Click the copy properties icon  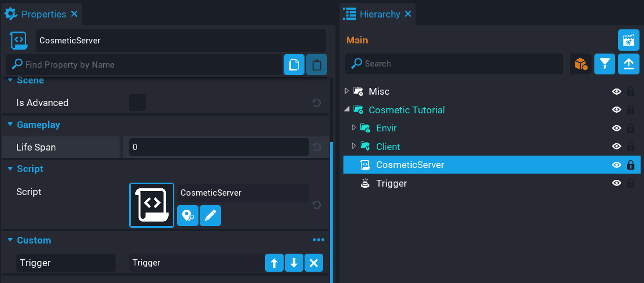(x=294, y=65)
